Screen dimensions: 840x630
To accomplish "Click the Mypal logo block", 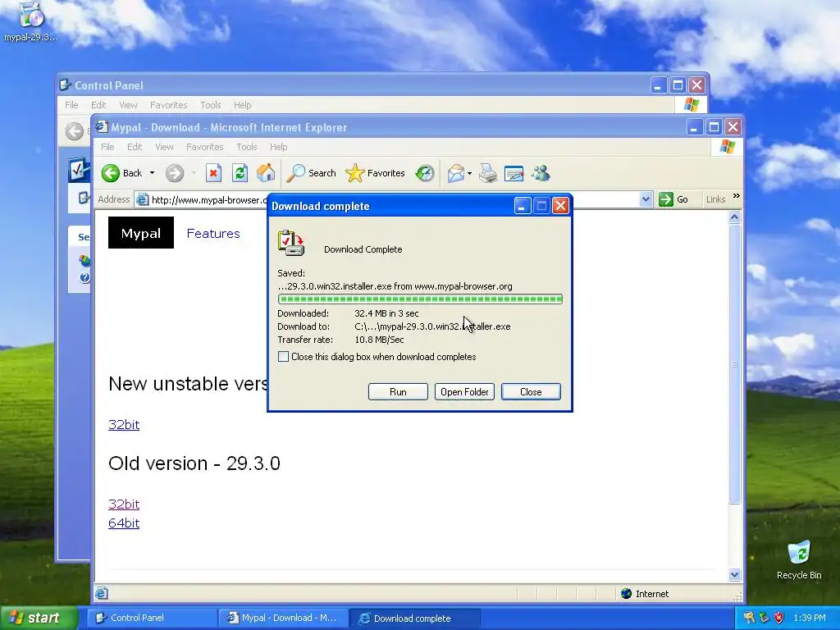I will click(x=141, y=232).
